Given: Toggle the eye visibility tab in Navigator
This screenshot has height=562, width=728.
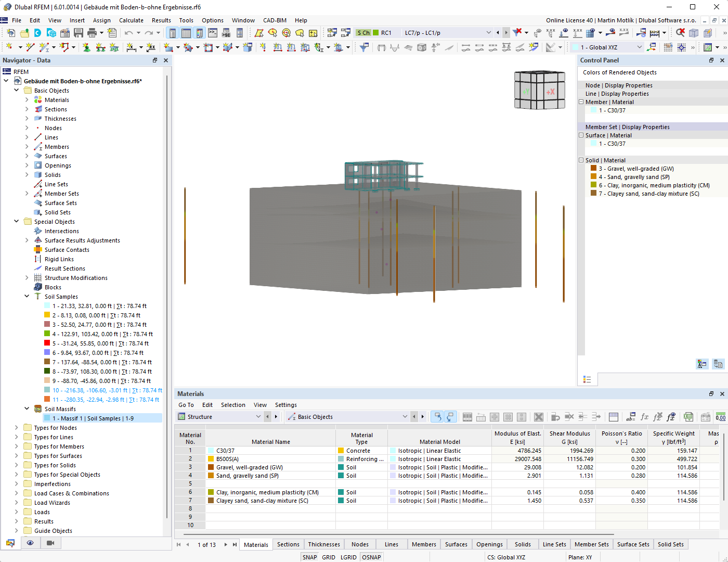Looking at the screenshot, I should [x=30, y=543].
